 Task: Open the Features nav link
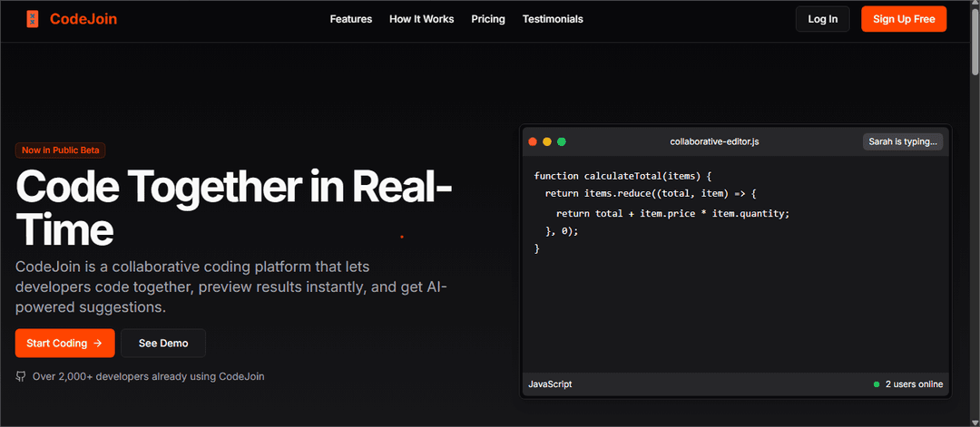click(x=350, y=19)
